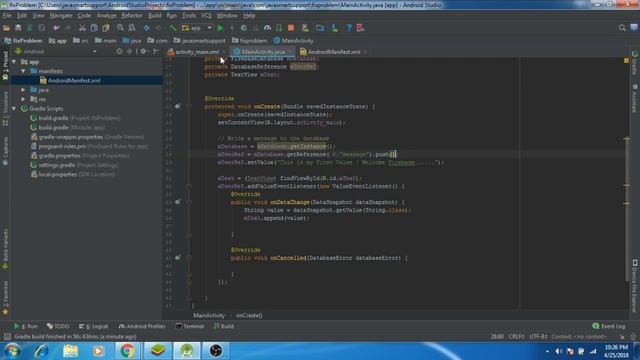The height and width of the screenshot is (360, 640).
Task: Fold the onCreate method in the gutter
Action: pyautogui.click(x=189, y=106)
